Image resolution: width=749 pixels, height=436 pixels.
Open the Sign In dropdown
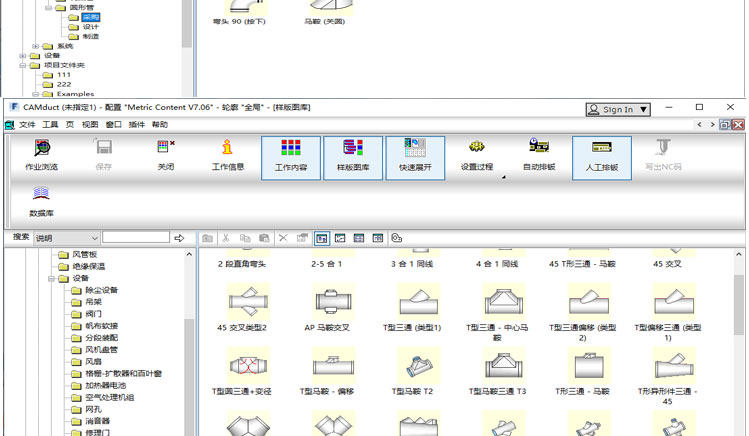point(618,109)
